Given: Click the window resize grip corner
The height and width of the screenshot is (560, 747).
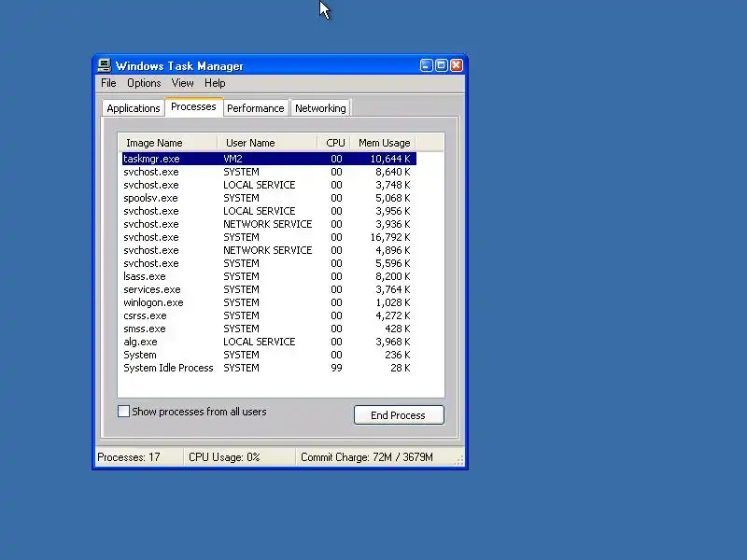Looking at the screenshot, I should tap(459, 461).
